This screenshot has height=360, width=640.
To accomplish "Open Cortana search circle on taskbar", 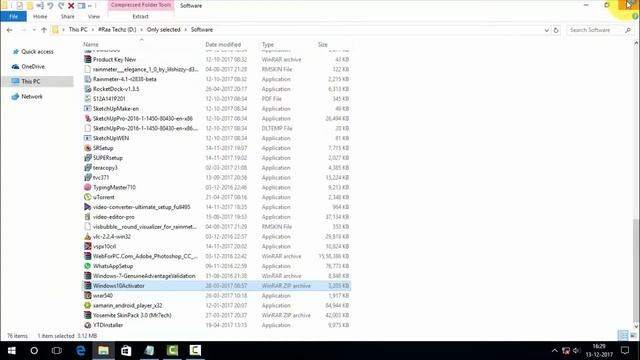I will coord(34,351).
